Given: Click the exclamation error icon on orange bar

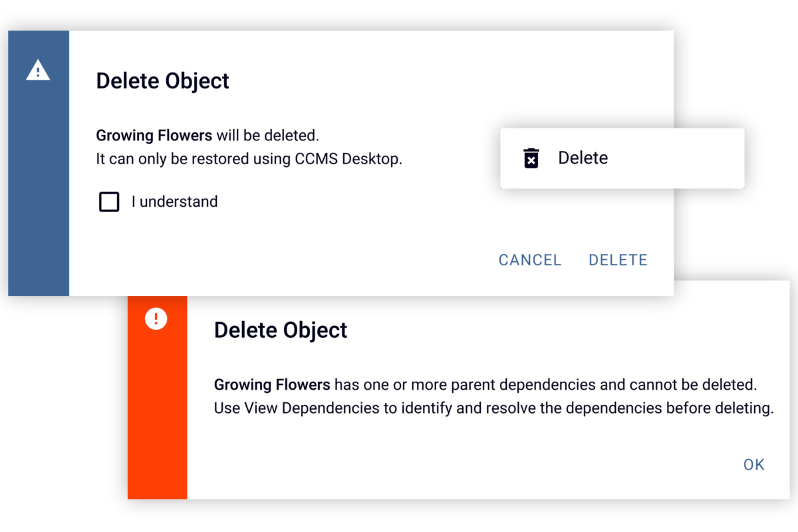Looking at the screenshot, I should click(x=156, y=319).
